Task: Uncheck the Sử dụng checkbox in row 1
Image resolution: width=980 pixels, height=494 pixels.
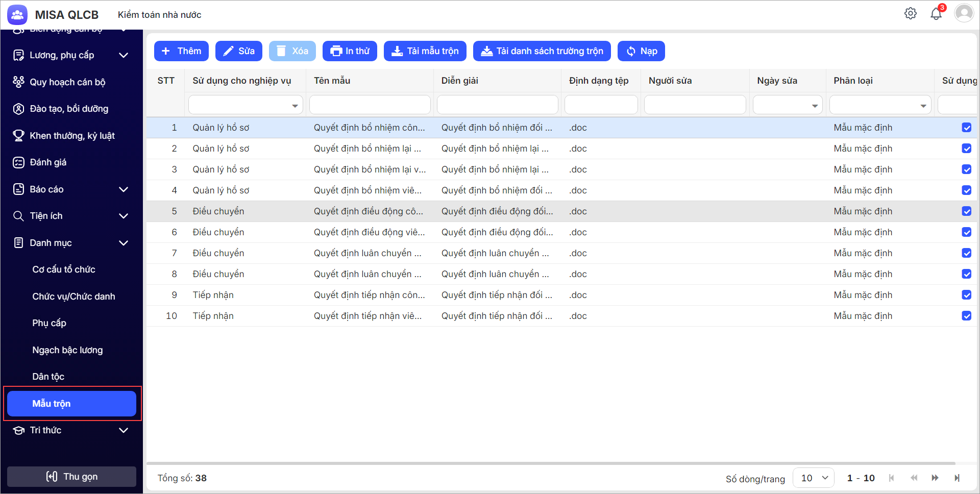Action: coord(966,128)
